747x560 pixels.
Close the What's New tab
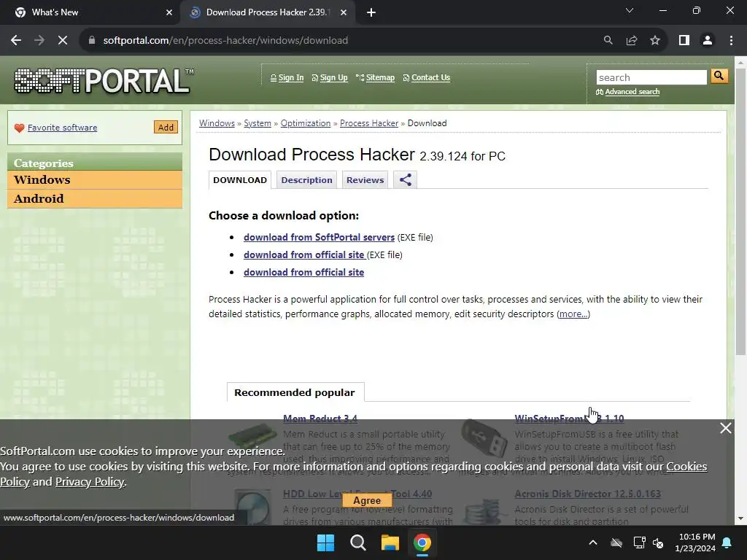pos(169,13)
